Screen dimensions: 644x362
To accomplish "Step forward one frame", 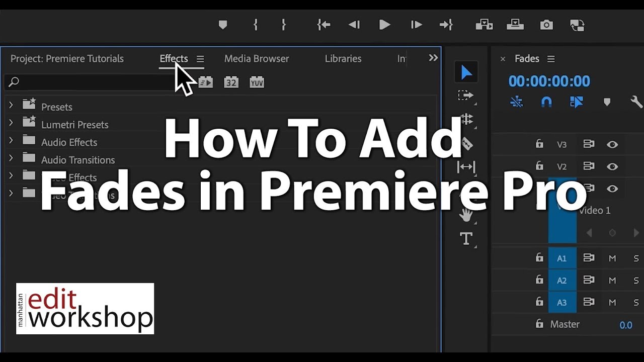I will point(416,25).
